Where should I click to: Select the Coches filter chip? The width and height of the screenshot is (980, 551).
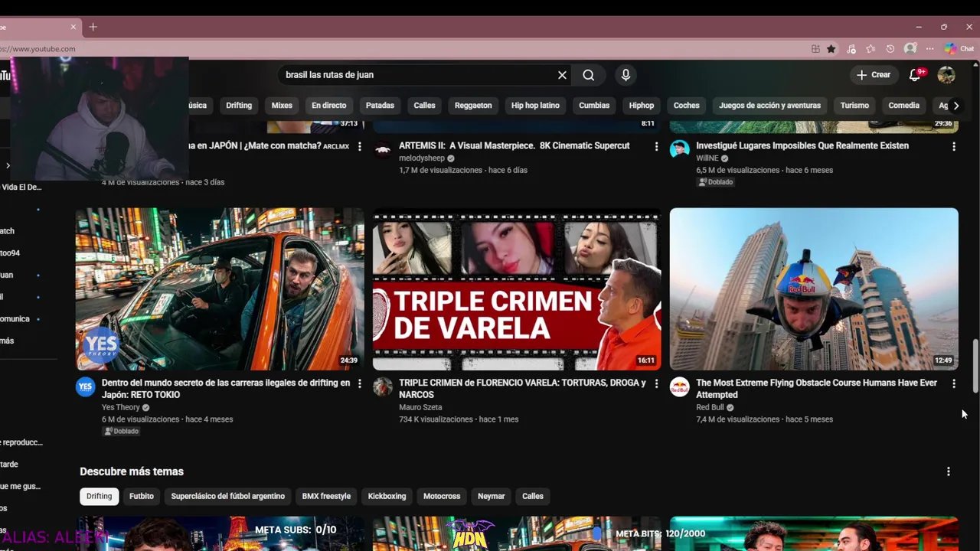click(x=686, y=106)
